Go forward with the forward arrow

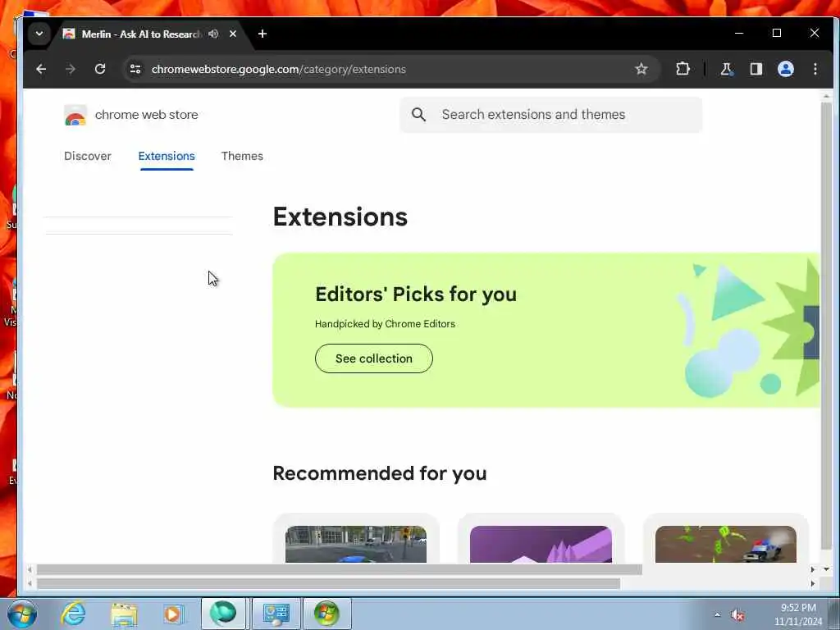71,69
